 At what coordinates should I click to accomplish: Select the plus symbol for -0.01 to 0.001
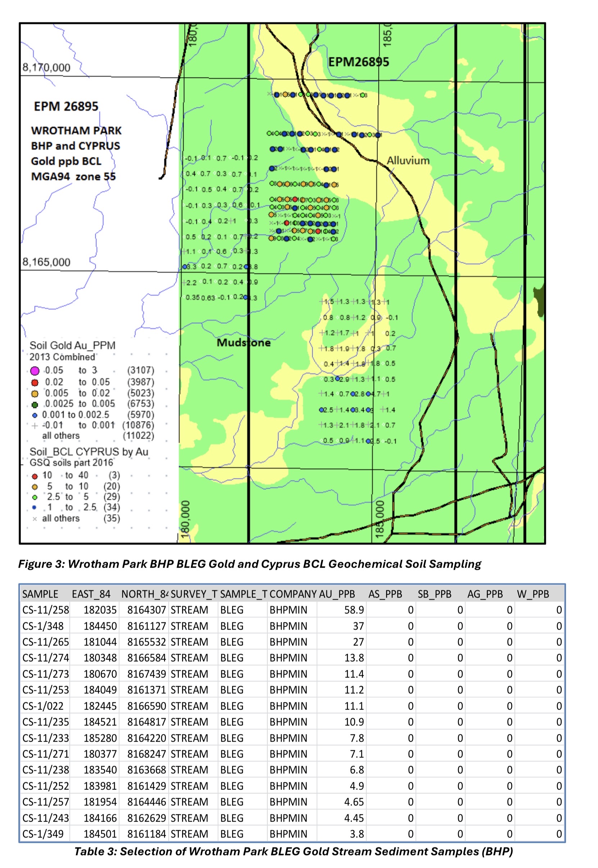(x=35, y=426)
